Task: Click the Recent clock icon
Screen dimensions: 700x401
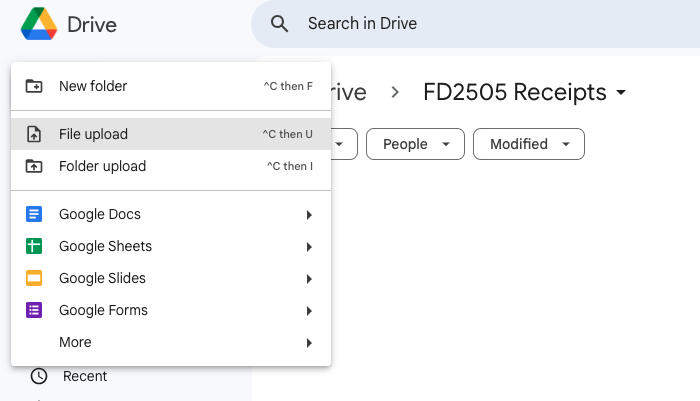Action: coord(39,376)
